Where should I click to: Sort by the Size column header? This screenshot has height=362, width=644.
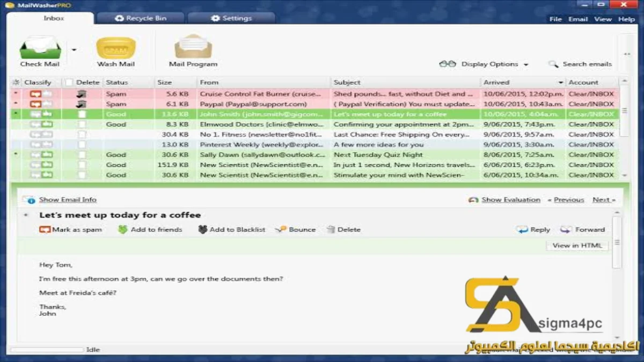[x=164, y=83]
